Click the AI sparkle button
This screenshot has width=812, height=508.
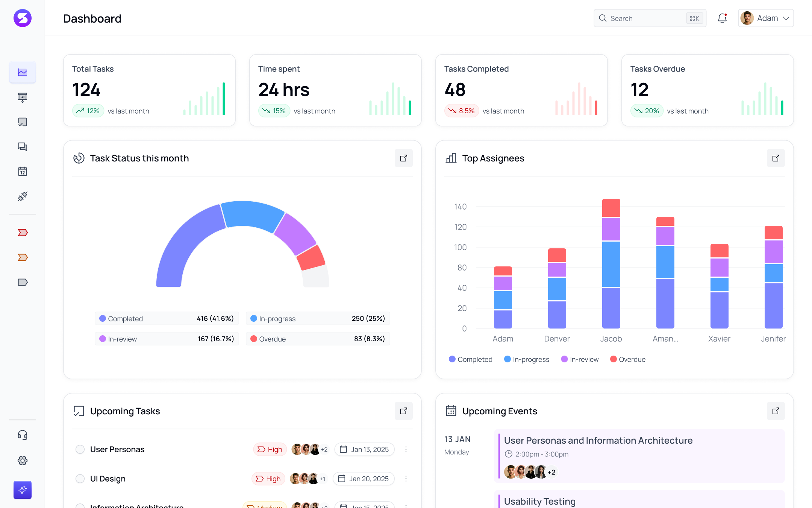23,490
